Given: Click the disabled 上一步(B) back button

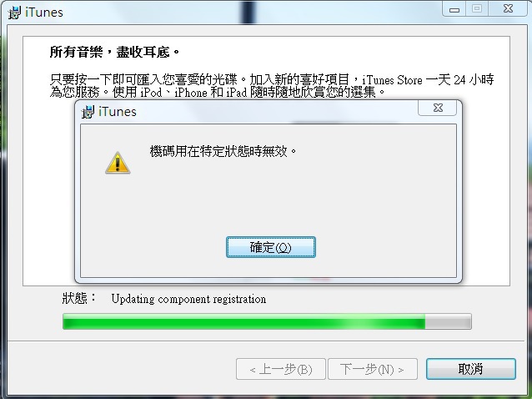Looking at the screenshot, I should [x=280, y=369].
